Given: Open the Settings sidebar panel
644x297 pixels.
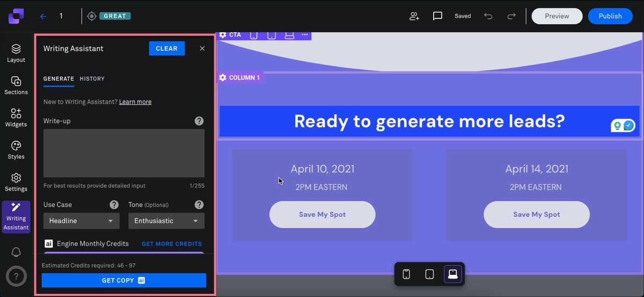Looking at the screenshot, I should point(16,182).
